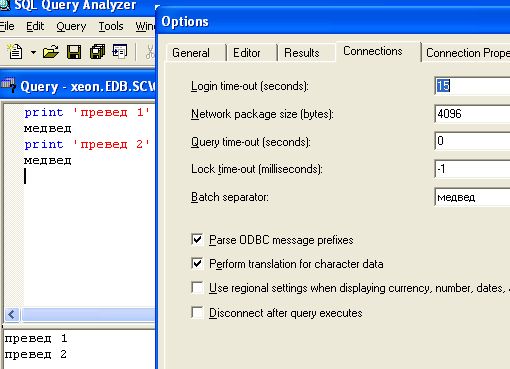Enable Disconnect after query executes
Viewport: 510px width, 369px height.
tap(197, 313)
